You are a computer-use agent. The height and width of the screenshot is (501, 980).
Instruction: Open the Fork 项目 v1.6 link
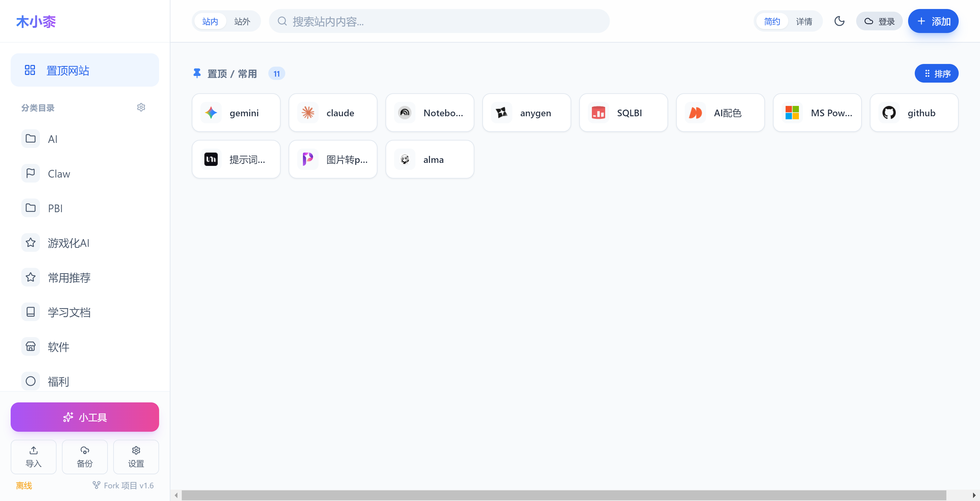coord(123,485)
